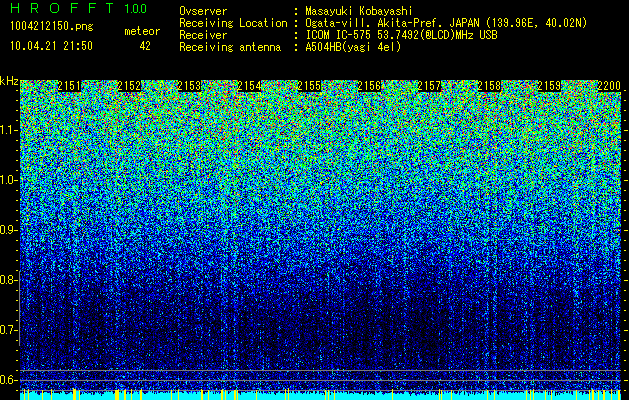Click the Receiver field label
Viewport: 629px width, 400px height.
(203, 35)
